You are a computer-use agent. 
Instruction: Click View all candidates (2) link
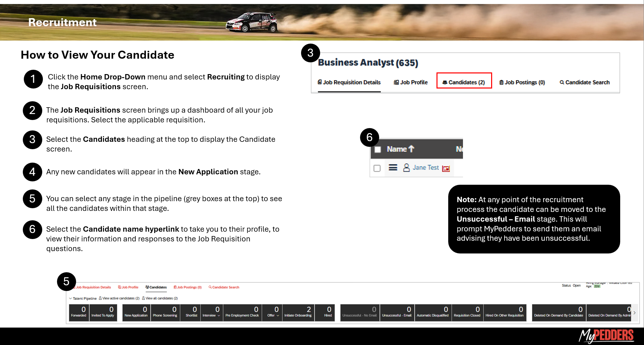tap(161, 298)
